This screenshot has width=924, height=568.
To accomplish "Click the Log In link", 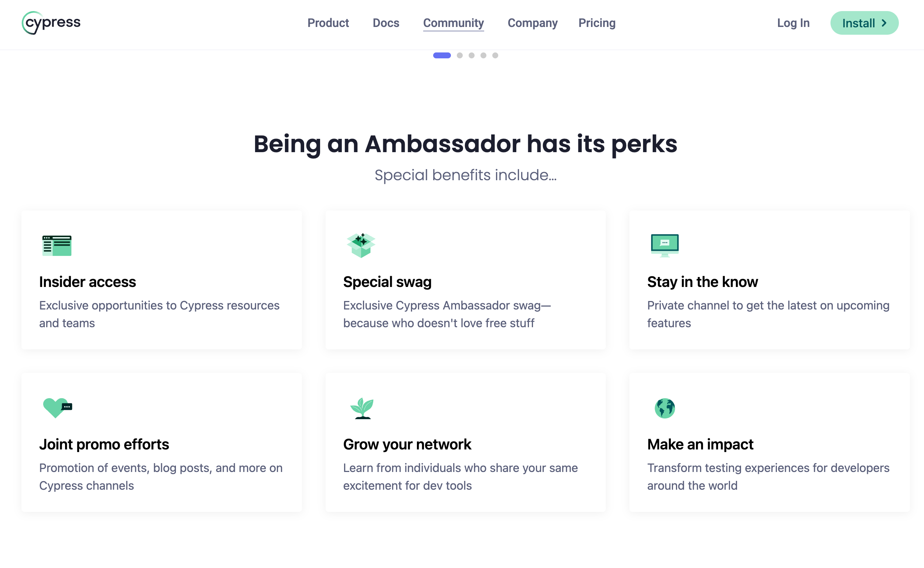I will coord(793,23).
